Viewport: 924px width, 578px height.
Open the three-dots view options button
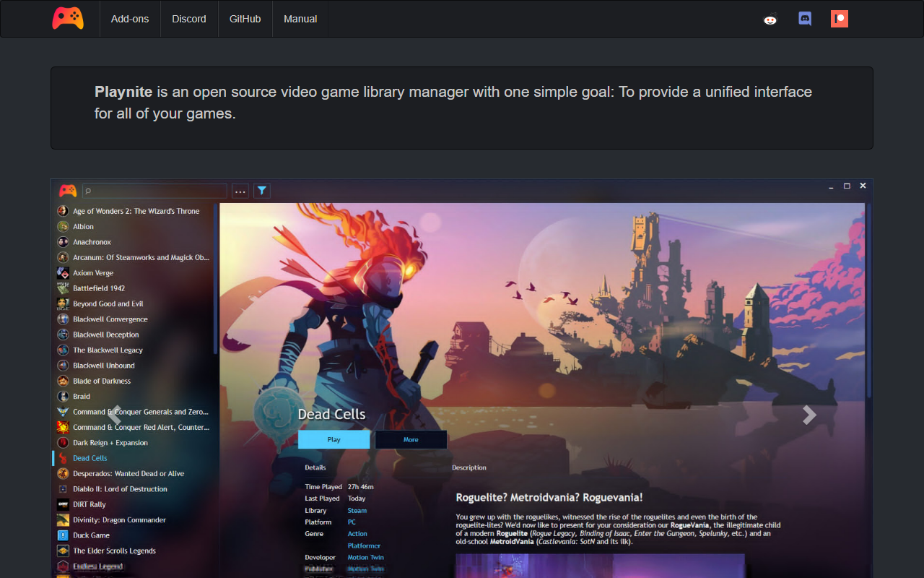[x=240, y=191]
